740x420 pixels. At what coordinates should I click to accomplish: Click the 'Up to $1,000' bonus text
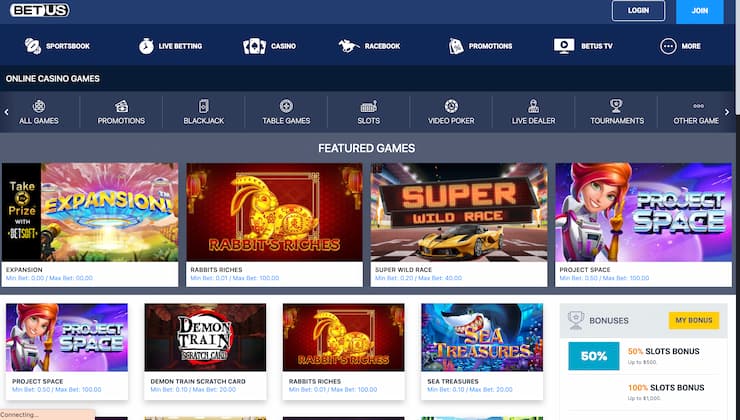click(644, 398)
